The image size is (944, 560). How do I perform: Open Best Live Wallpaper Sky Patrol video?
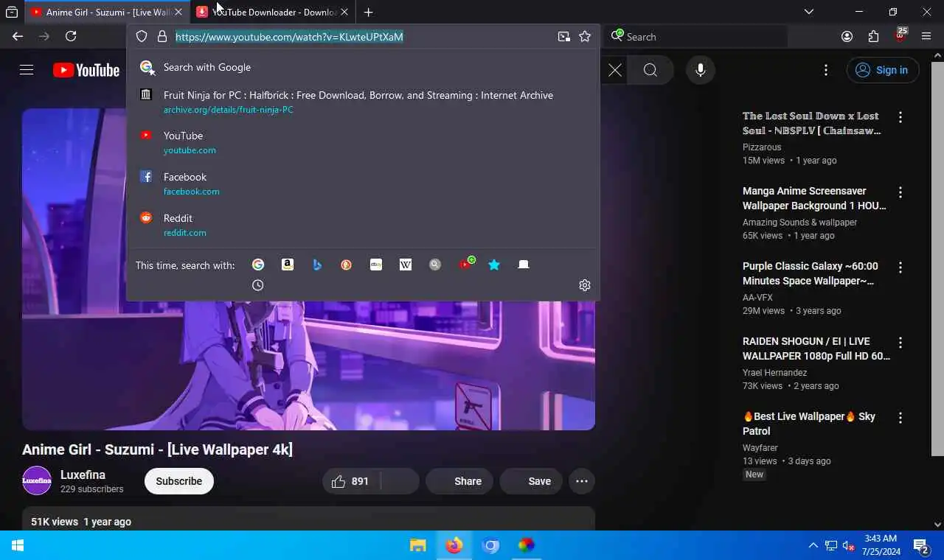pos(809,424)
